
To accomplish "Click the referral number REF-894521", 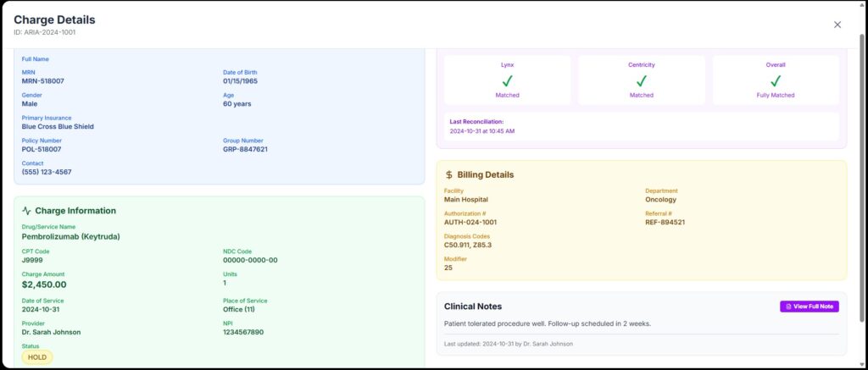I will pyautogui.click(x=665, y=223).
